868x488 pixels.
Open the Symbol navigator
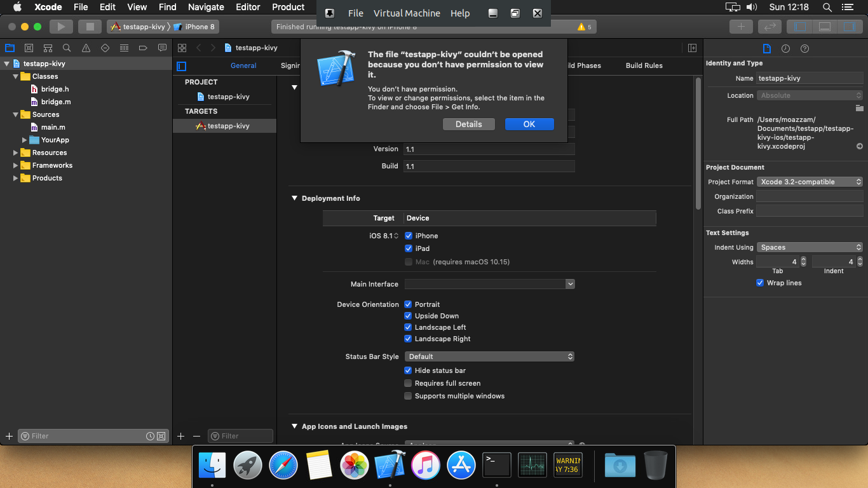[48, 48]
